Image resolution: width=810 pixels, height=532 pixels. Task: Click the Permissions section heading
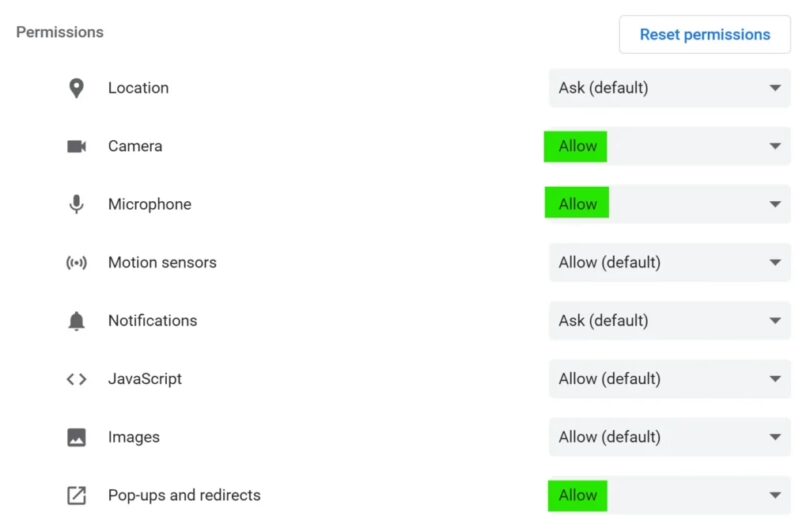pyautogui.click(x=60, y=32)
